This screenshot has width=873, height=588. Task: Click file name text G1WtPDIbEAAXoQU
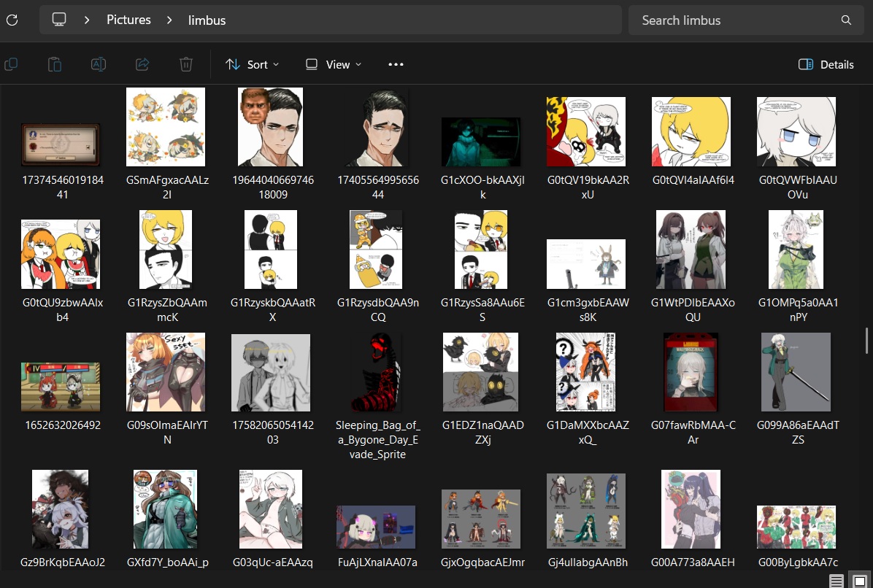coord(693,310)
